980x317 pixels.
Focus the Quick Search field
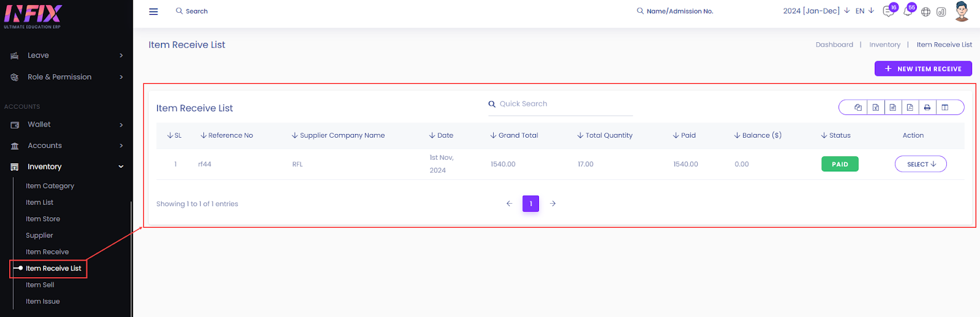pyautogui.click(x=560, y=104)
